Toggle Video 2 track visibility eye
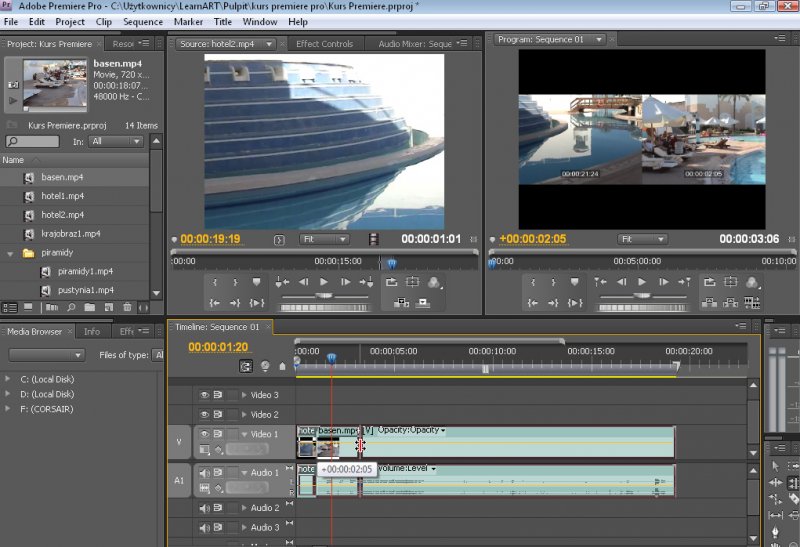 (204, 414)
